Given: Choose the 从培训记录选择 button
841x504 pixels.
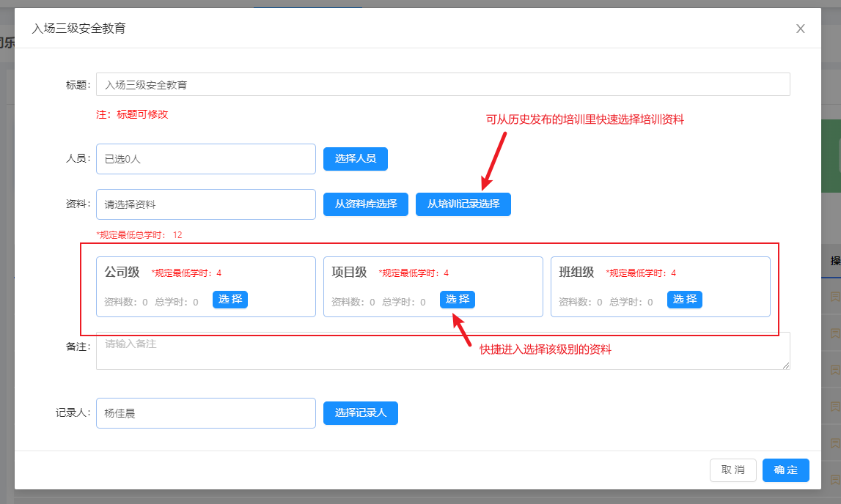Looking at the screenshot, I should pyautogui.click(x=463, y=204).
